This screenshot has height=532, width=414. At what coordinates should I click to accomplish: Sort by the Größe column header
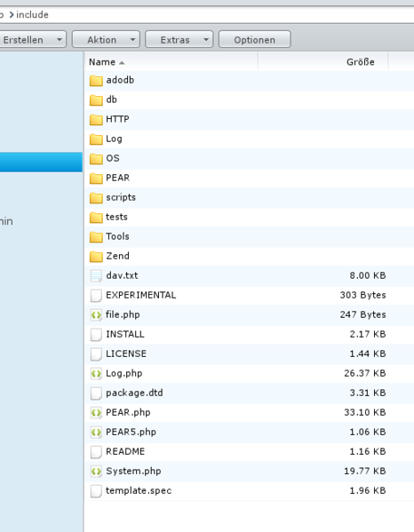[x=323, y=62]
